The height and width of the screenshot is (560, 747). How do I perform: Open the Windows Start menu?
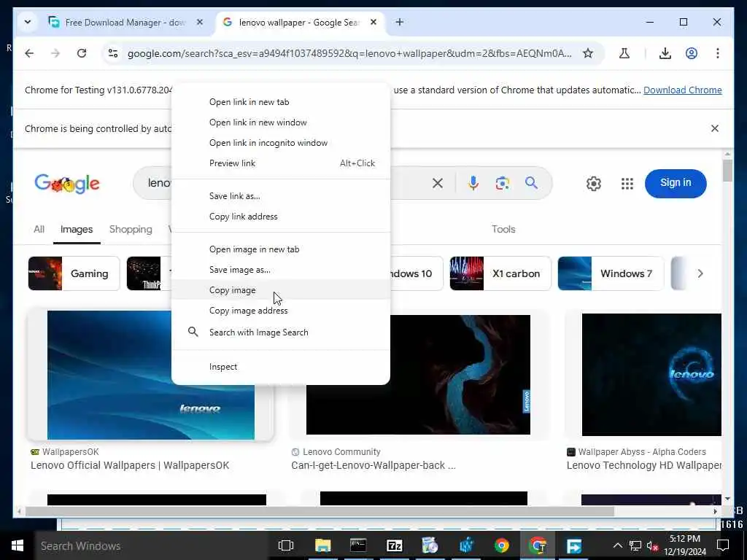[18, 545]
